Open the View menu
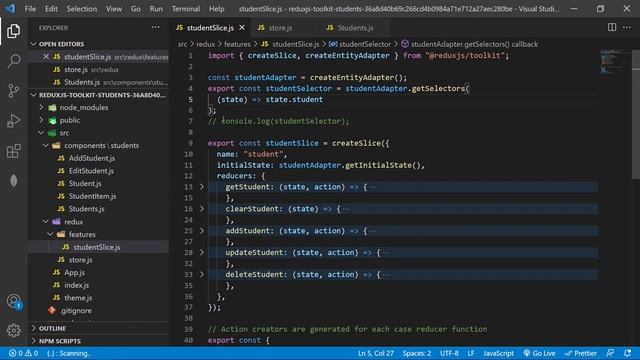The image size is (640, 360). 113,9
